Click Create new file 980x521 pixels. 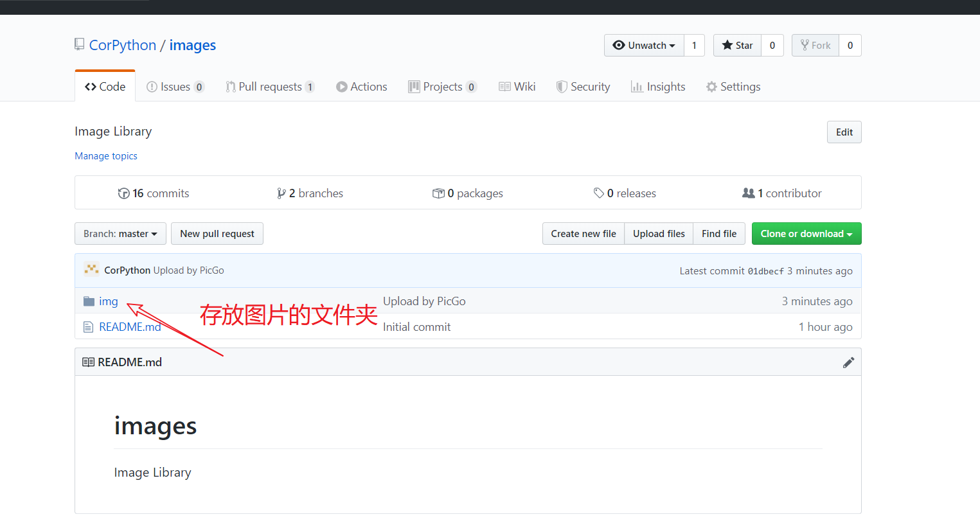[x=584, y=234]
